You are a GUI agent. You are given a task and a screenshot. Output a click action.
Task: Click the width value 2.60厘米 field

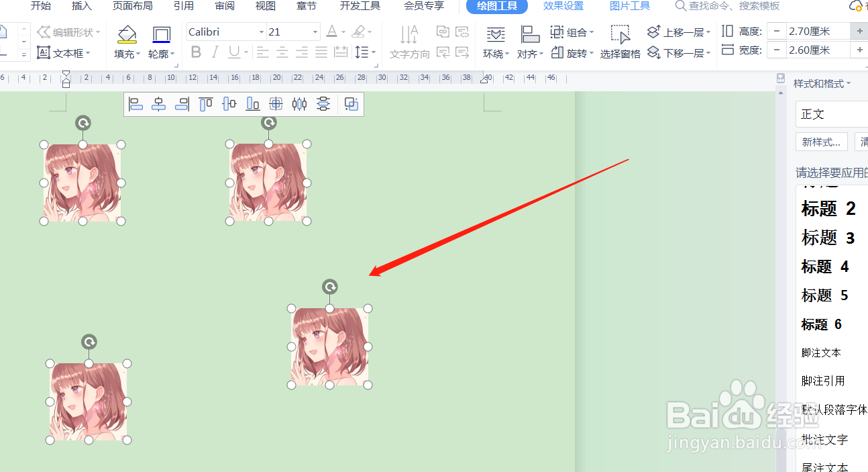(818, 50)
